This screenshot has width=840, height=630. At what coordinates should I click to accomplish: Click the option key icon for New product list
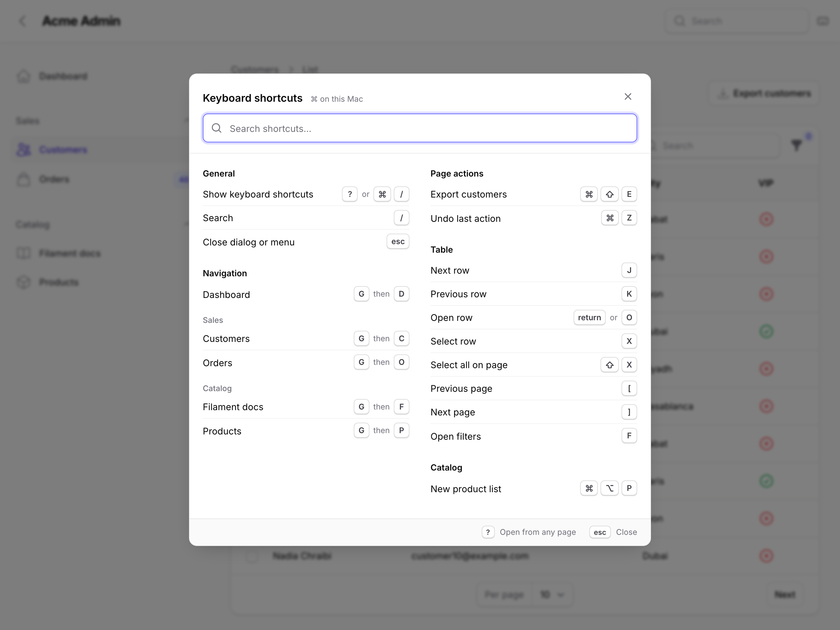(x=610, y=488)
